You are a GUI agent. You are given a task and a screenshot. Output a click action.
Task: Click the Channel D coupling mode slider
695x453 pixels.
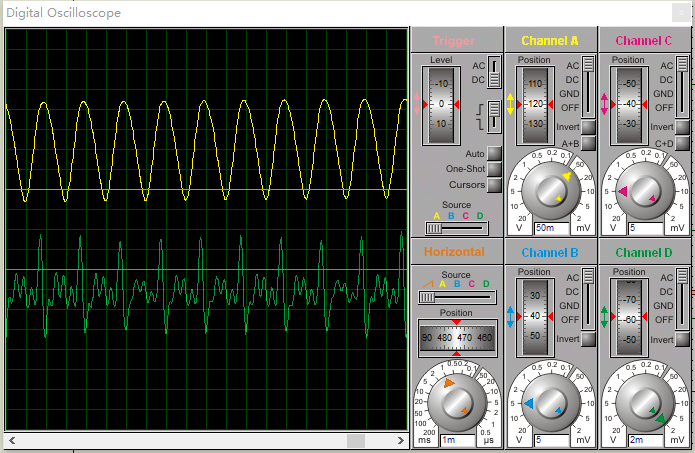tap(682, 298)
